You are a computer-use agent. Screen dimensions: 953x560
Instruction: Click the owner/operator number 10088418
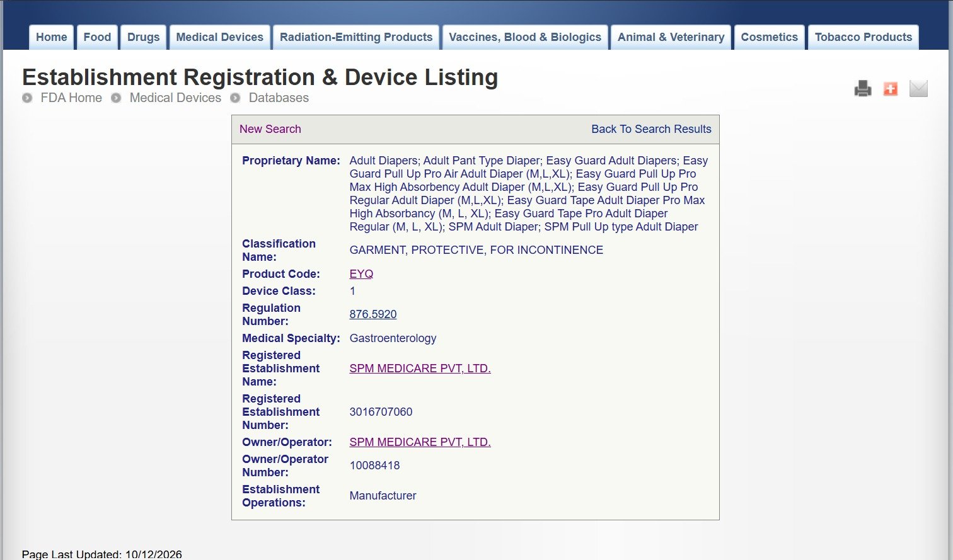[x=374, y=466]
